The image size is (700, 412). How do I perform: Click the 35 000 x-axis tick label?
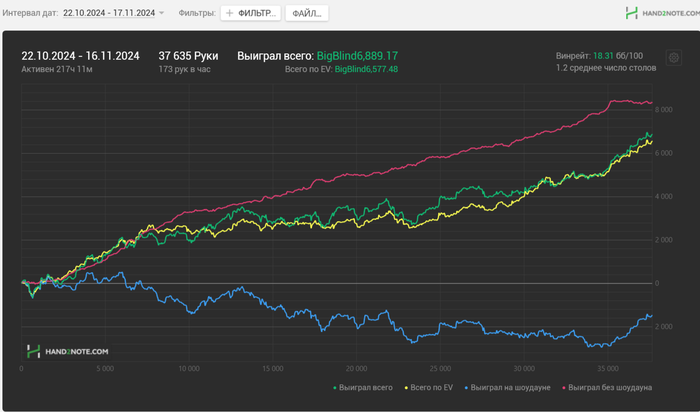608,369
